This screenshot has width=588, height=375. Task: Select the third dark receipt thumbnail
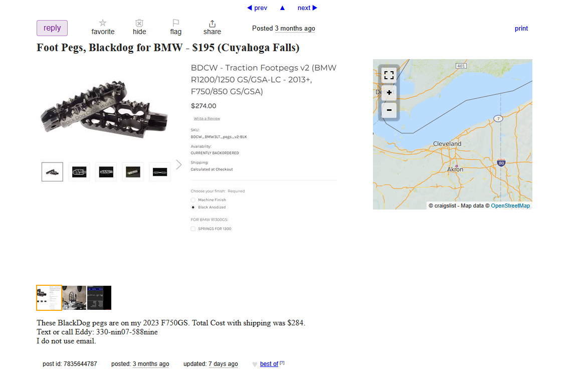[x=99, y=298]
